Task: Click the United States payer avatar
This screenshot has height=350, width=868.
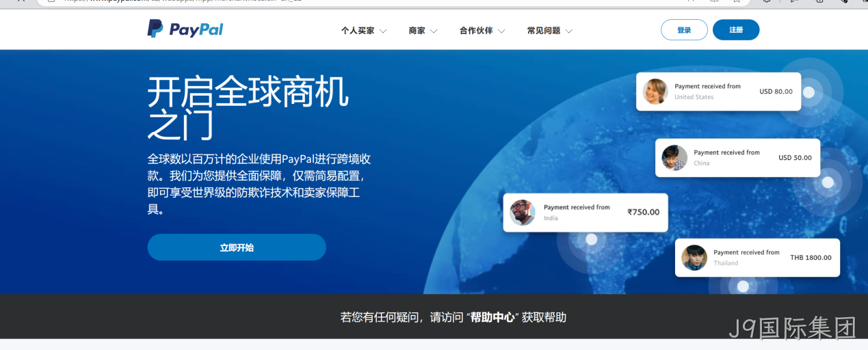Action: (x=655, y=92)
